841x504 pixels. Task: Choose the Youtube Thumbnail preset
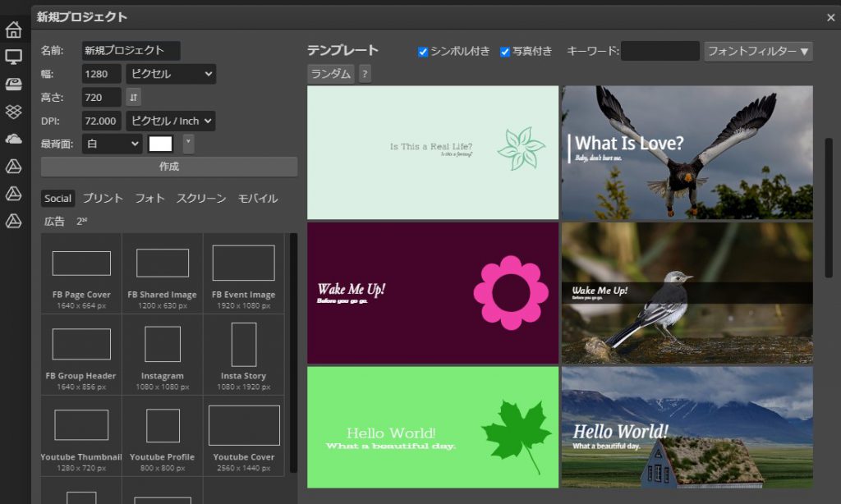pyautogui.click(x=81, y=425)
